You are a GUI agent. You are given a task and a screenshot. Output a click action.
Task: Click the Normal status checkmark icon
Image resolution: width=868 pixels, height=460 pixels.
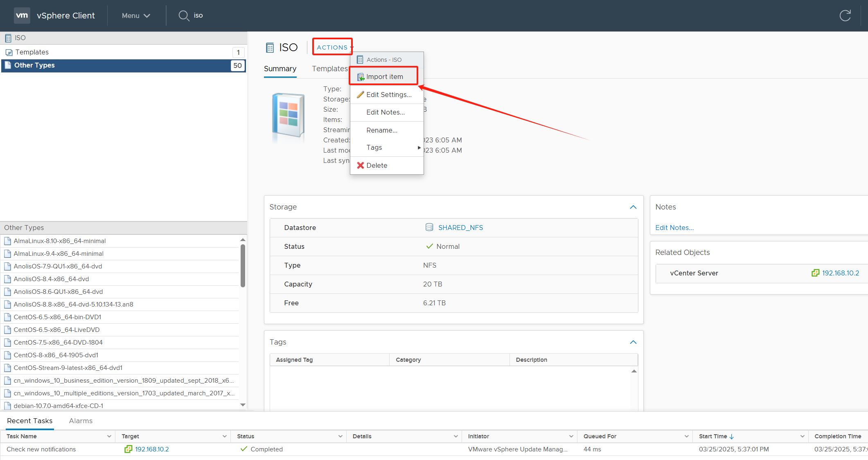(429, 246)
